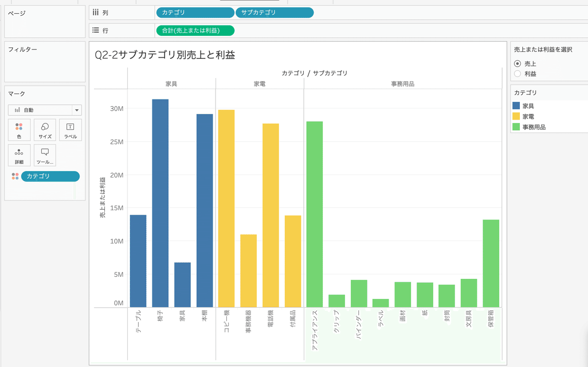Expand the 自動 mark type dropdown

click(x=76, y=110)
